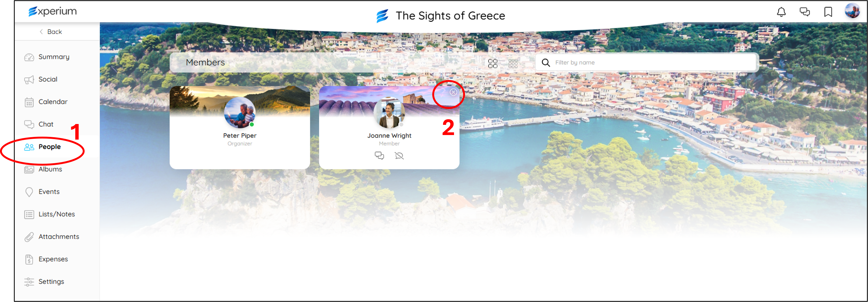
Task: Open the notifications bell icon
Action: coord(781,12)
